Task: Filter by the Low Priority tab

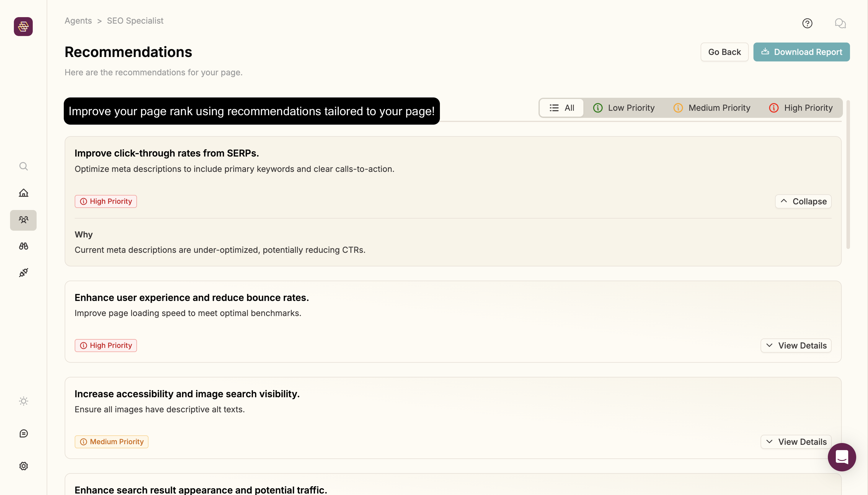Action: pyautogui.click(x=624, y=108)
